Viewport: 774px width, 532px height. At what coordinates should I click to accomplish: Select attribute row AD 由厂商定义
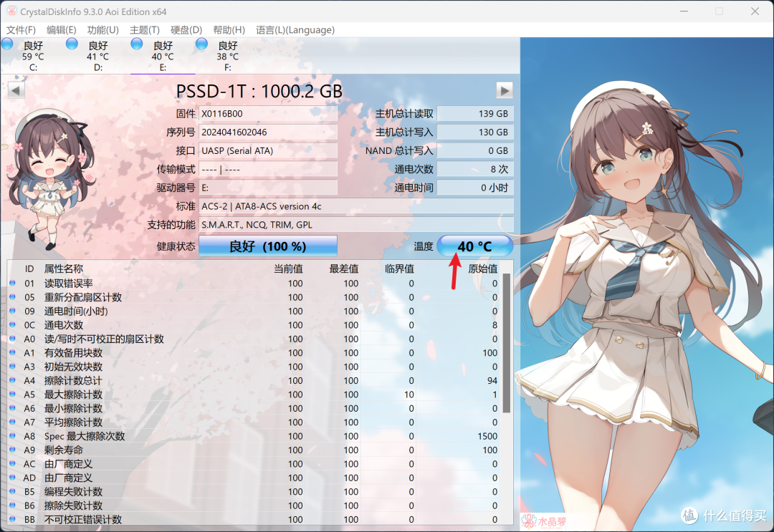pyautogui.click(x=254, y=478)
